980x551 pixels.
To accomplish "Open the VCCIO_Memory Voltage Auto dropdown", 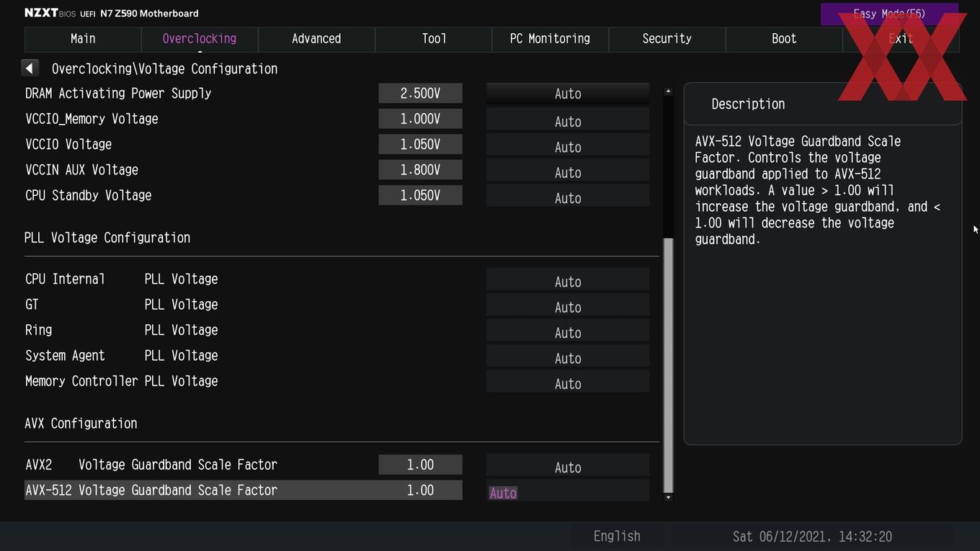I will (x=568, y=120).
